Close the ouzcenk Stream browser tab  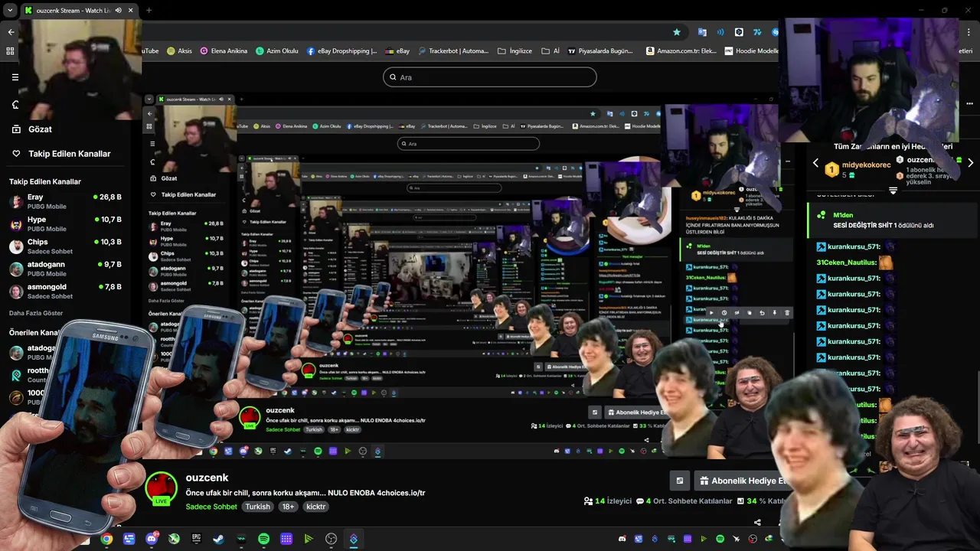point(131,10)
